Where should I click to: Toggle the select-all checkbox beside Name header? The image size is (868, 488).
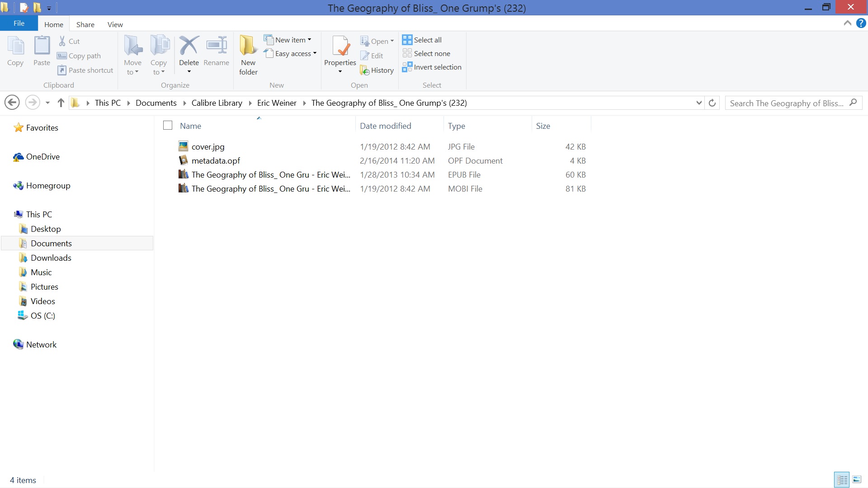point(168,126)
